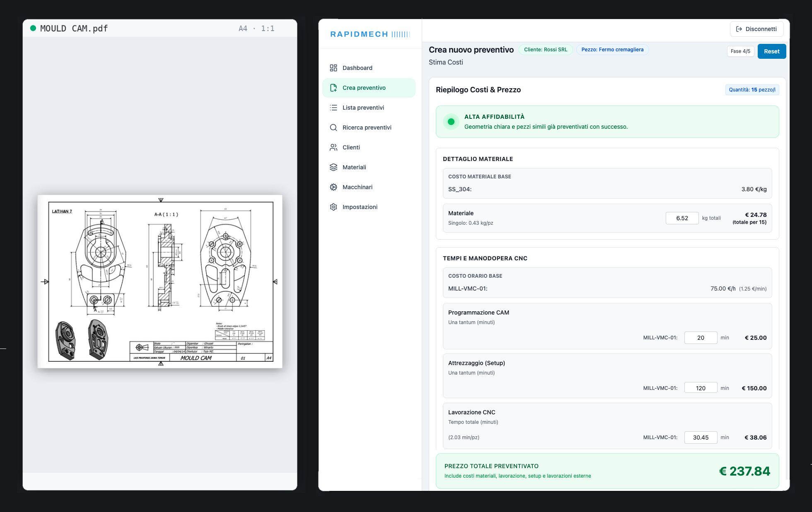Click the RAPIDMECH logo
The image size is (812, 512).
pos(370,34)
